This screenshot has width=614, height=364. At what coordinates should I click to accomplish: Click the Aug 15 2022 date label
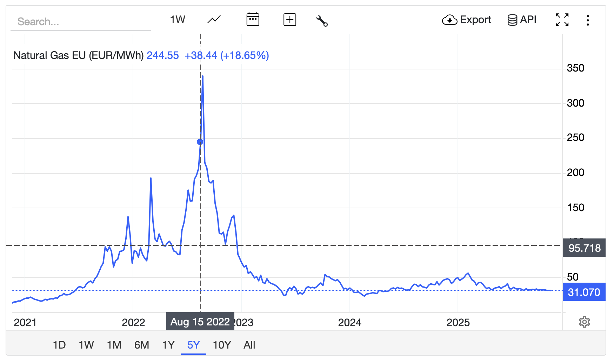(200, 322)
